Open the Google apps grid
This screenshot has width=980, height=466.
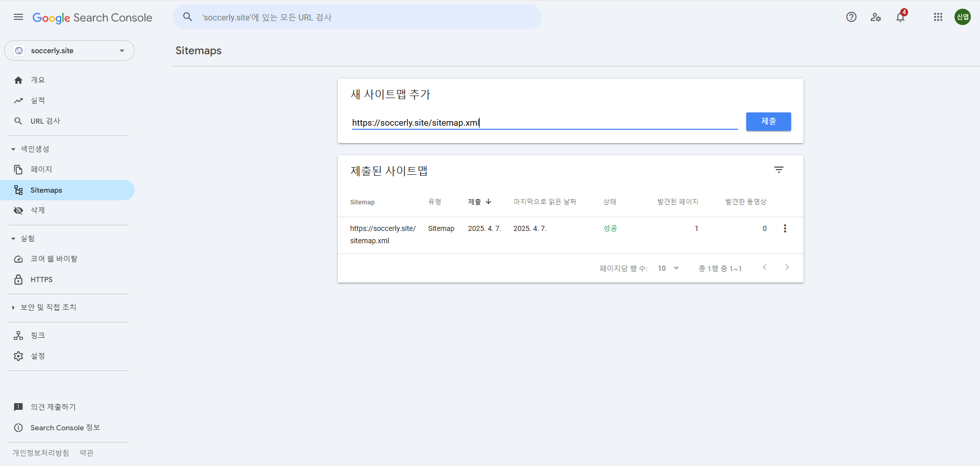pyautogui.click(x=938, y=17)
